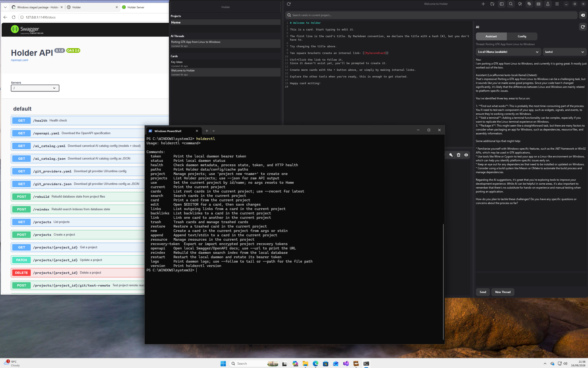This screenshot has height=368, width=588.
Task: Close the Windows PowerShell terminal tab
Action: click(x=197, y=131)
